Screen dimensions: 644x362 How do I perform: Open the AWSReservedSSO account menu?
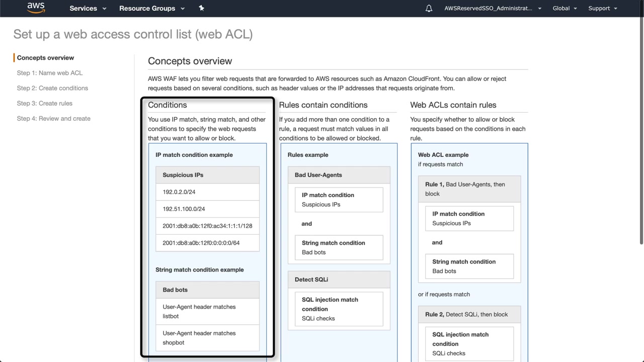493,9
